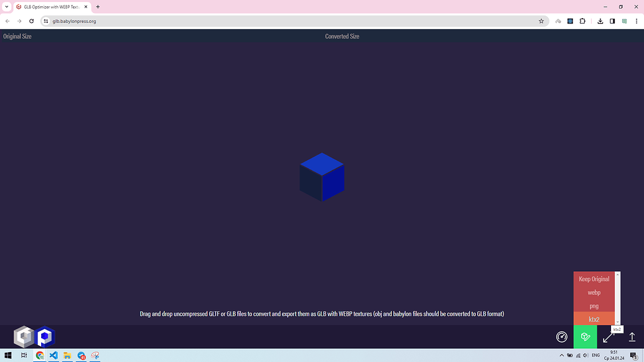
Task: Open Chrome side panel icon
Action: click(x=612, y=21)
